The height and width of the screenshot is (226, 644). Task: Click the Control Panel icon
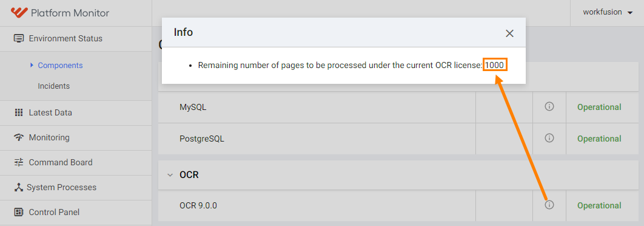tap(18, 213)
